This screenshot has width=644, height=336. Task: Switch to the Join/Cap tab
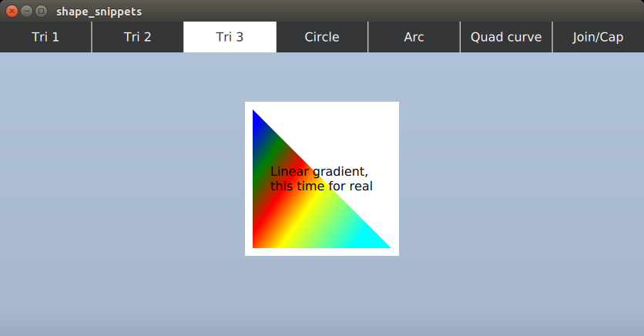598,37
